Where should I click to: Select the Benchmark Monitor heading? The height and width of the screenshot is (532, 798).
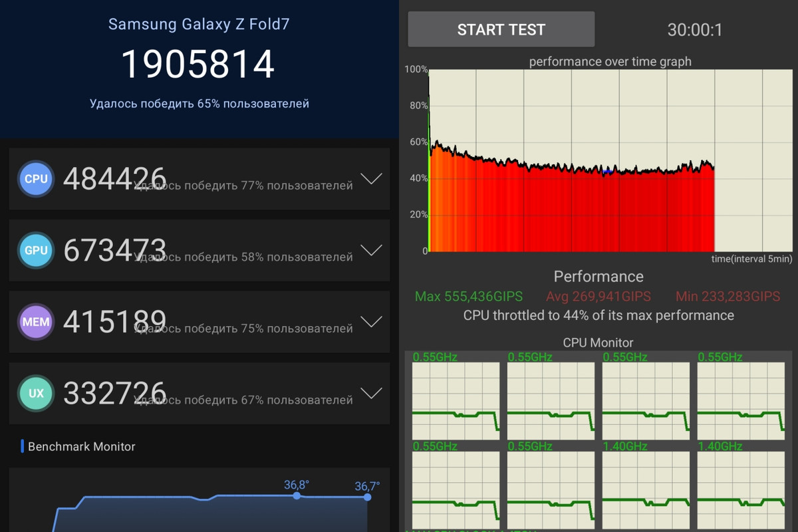click(x=82, y=446)
